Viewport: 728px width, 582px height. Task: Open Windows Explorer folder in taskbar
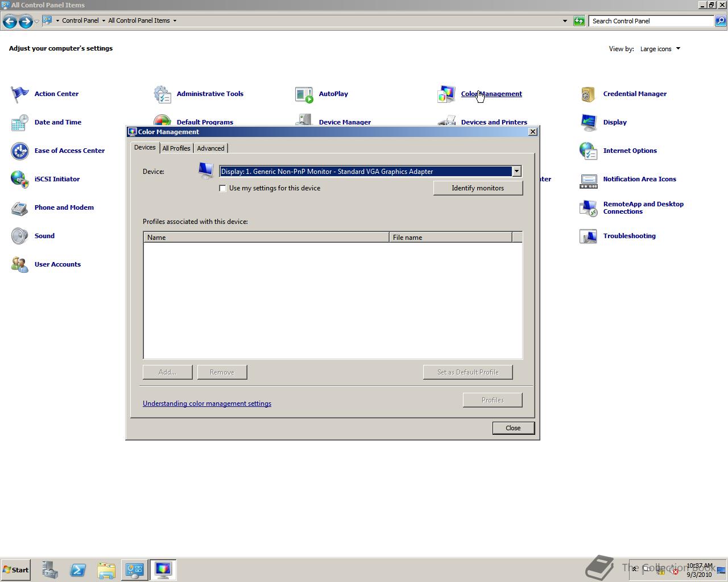106,569
